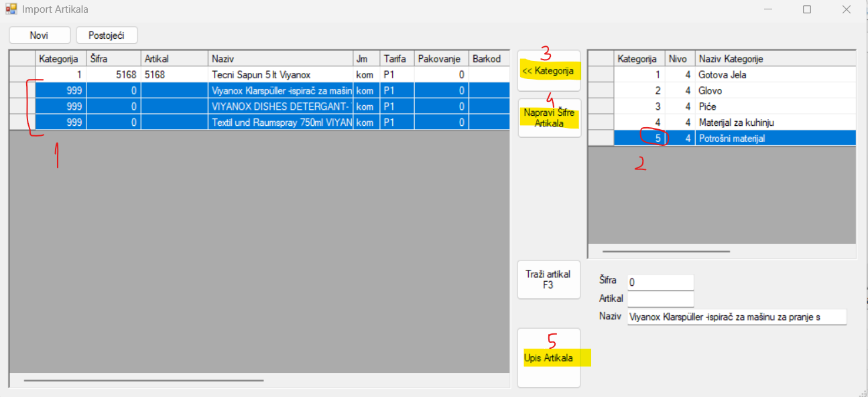The width and height of the screenshot is (868, 397).
Task: Click the articles grid horizontal scrollbar
Action: pyautogui.click(x=143, y=380)
